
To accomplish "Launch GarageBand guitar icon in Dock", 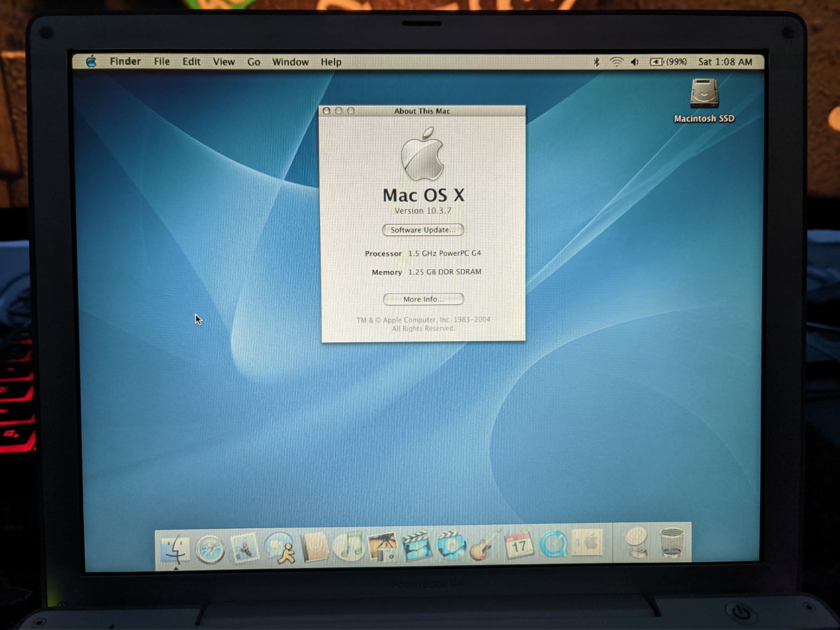I will (485, 545).
